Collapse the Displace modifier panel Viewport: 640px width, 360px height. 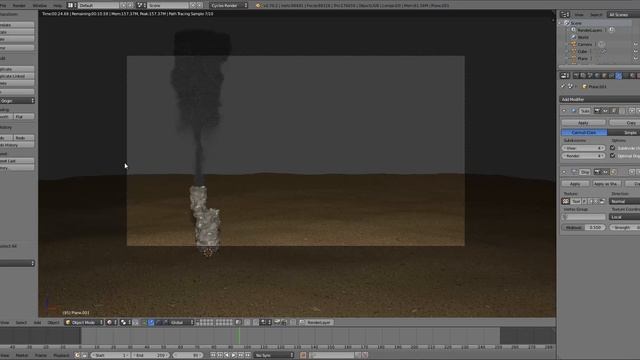564,172
